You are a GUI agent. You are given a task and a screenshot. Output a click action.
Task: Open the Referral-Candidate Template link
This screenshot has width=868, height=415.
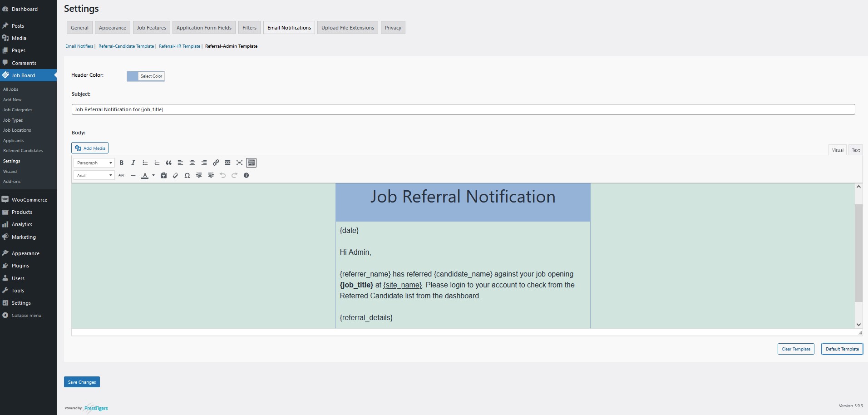(x=126, y=46)
